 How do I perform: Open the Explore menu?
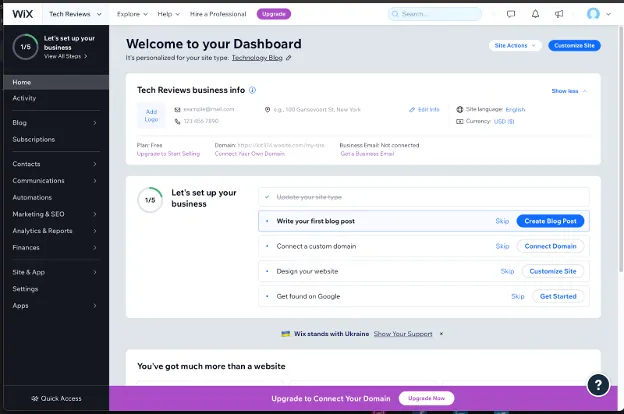[x=132, y=14]
